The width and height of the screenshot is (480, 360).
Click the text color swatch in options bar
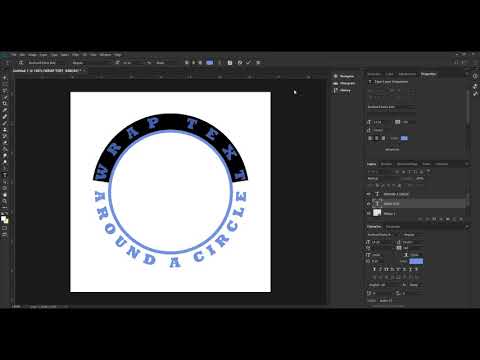(x=210, y=62)
